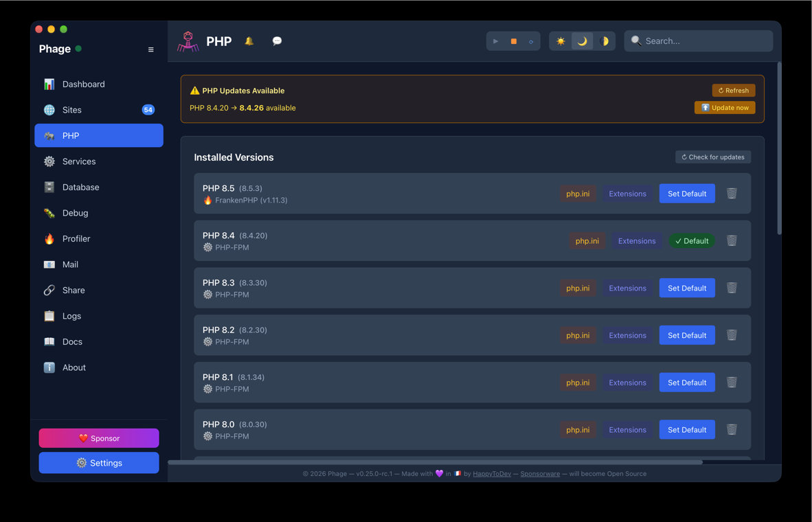Stop services with the orange stop button

513,41
